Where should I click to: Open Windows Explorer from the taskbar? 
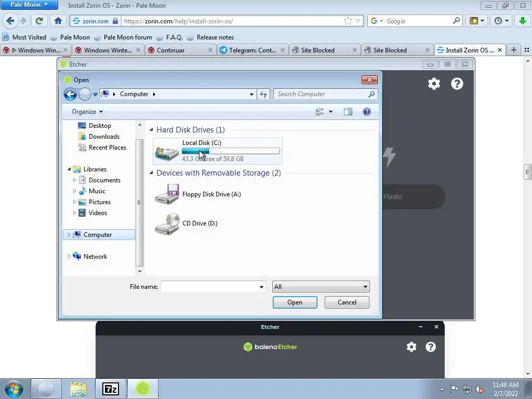point(78,389)
